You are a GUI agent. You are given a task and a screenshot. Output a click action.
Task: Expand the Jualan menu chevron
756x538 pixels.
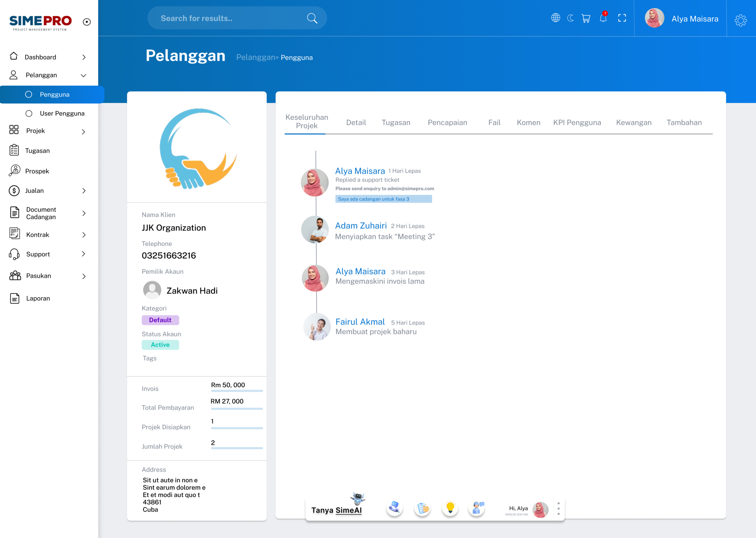point(84,191)
